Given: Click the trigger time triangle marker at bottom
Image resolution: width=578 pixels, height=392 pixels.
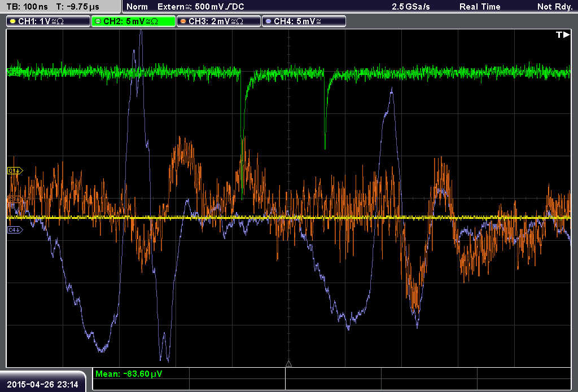Looking at the screenshot, I should pyautogui.click(x=288, y=364).
